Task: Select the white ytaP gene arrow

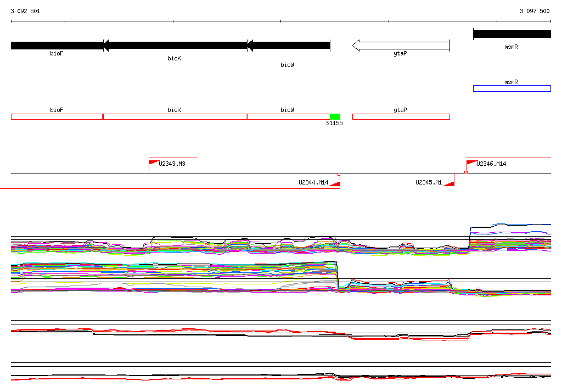Action: [401, 46]
